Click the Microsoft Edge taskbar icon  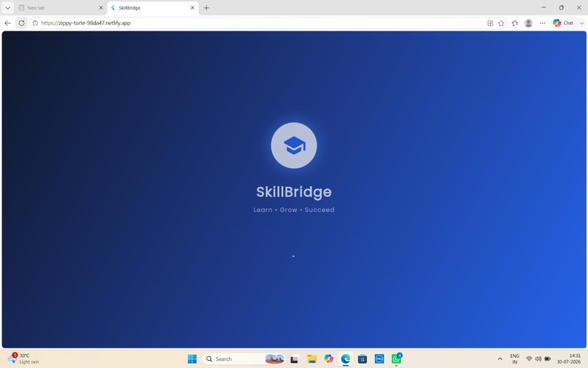345,359
